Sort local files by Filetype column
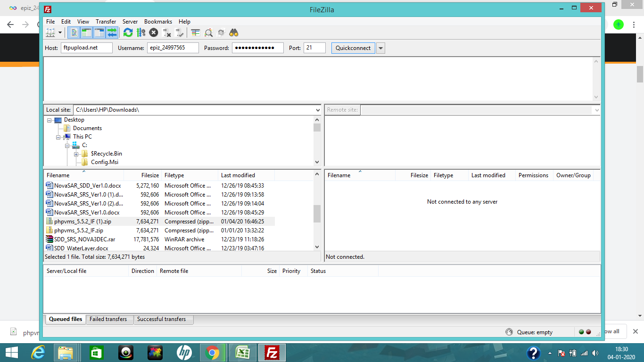Viewport: 644px width, 362px height. tap(190, 175)
